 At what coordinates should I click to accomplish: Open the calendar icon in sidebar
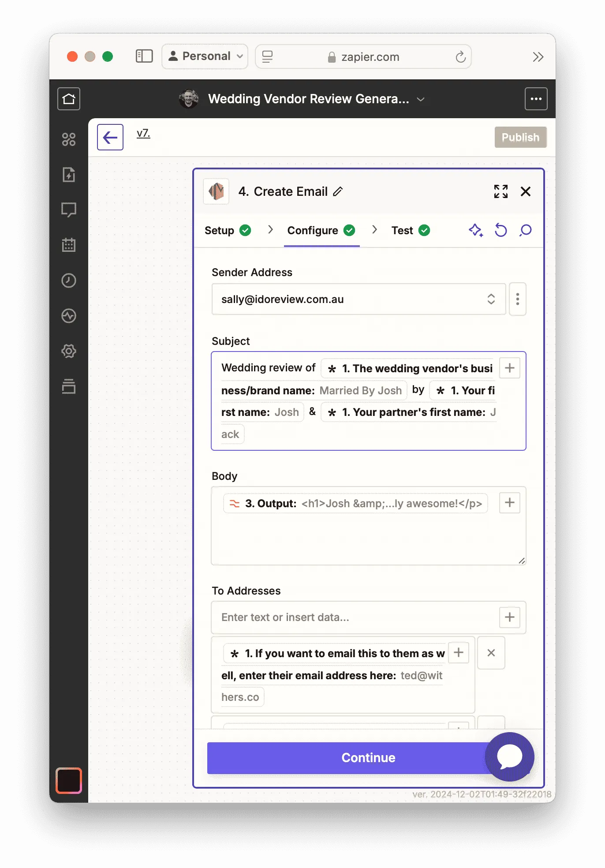point(69,245)
